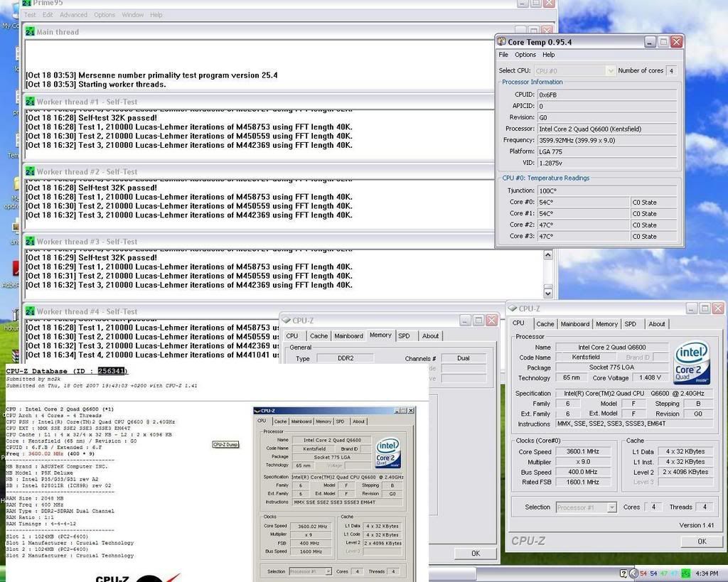728x582 pixels.
Task: Switch to Cache tab in CPU-Z processor window
Action: pyautogui.click(x=545, y=324)
